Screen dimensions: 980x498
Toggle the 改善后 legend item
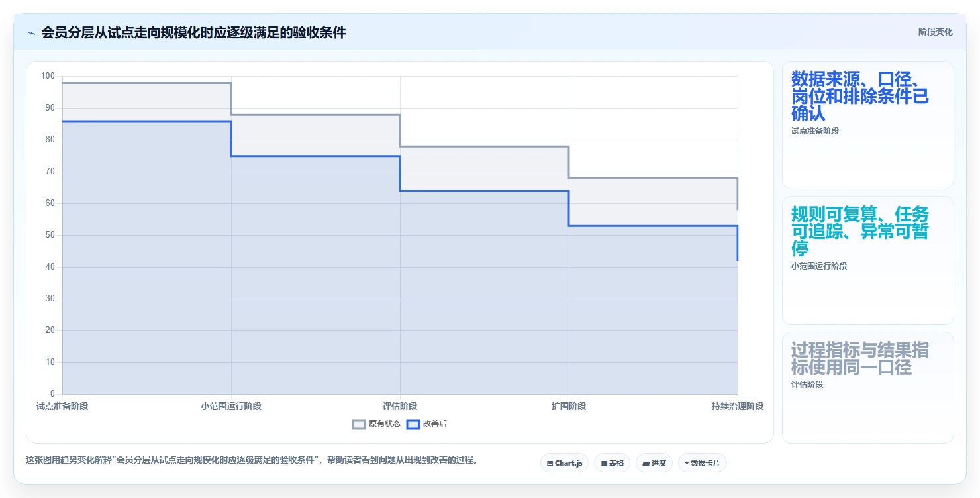point(426,424)
